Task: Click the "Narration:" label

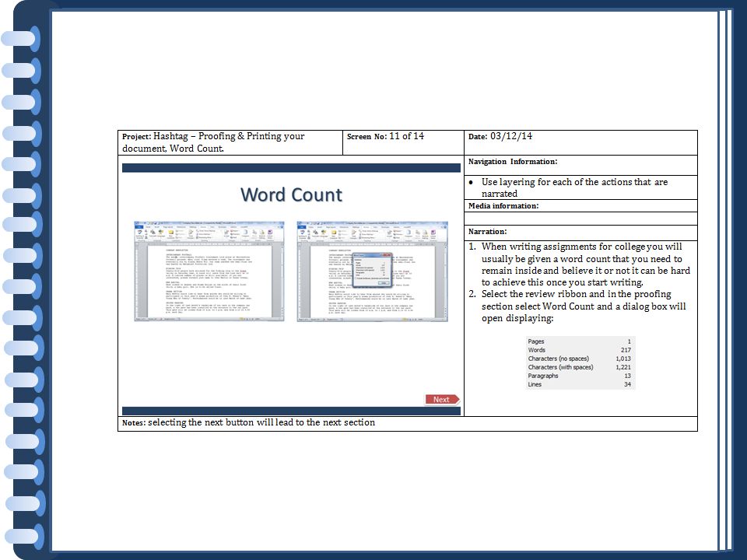Action: tap(487, 232)
